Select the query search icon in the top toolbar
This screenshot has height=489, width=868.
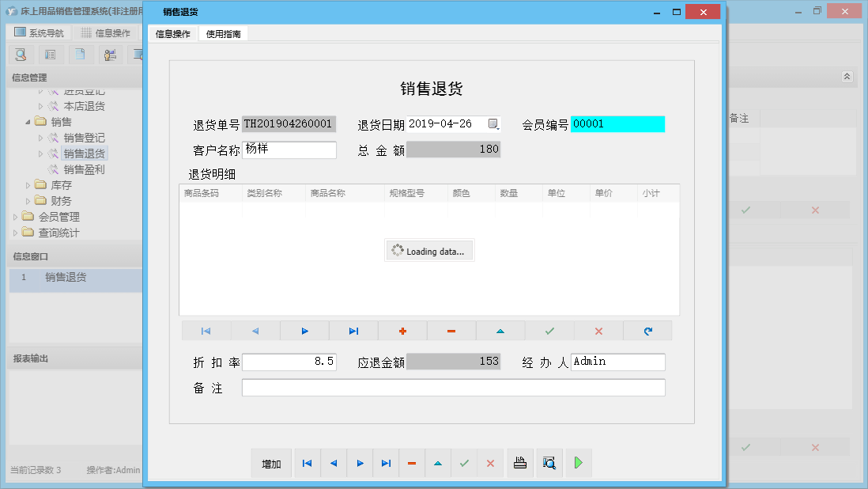pos(21,55)
